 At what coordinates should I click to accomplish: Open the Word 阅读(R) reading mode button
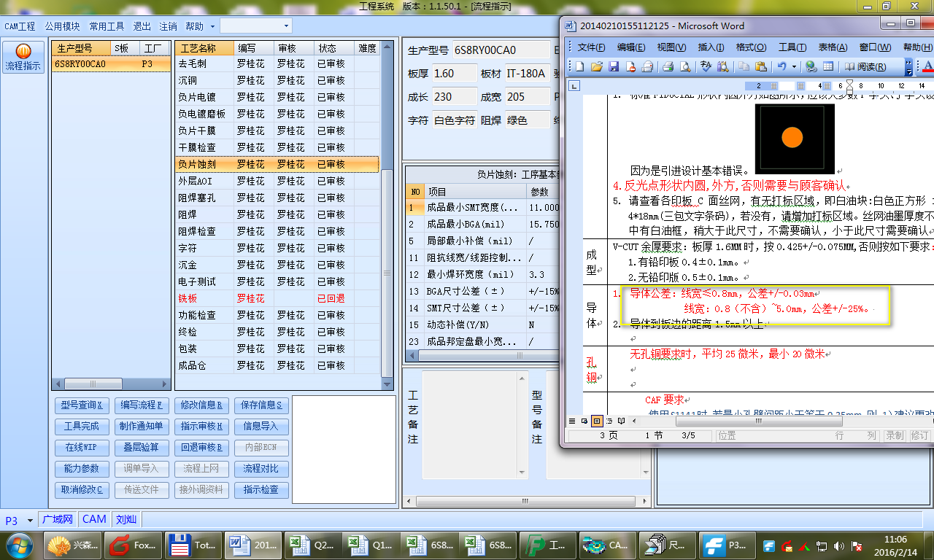pyautogui.click(x=865, y=66)
